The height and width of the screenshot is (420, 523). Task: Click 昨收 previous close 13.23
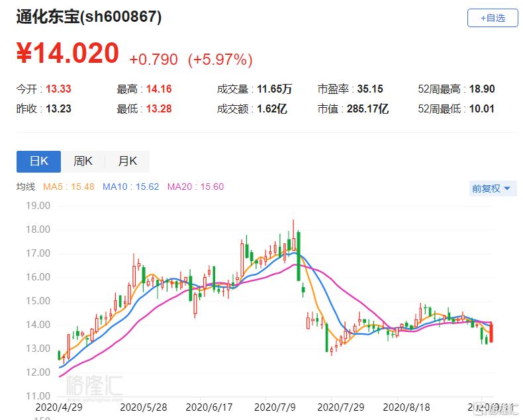pyautogui.click(x=58, y=108)
